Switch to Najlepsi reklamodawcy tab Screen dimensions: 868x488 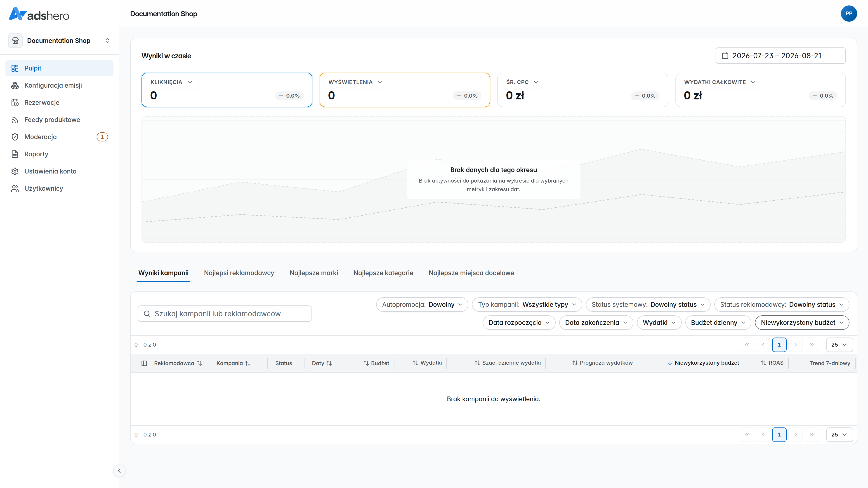click(239, 273)
